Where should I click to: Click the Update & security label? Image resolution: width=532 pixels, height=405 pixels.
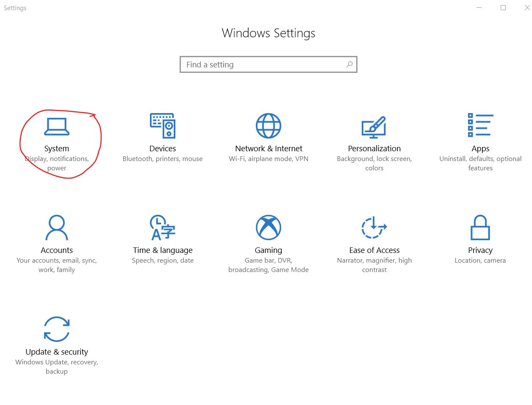57,352
